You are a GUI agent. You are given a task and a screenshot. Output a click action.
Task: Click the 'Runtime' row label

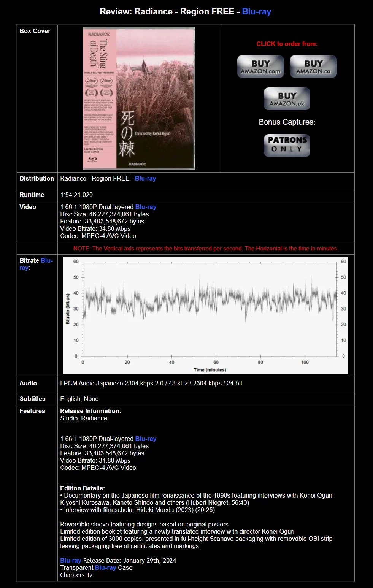click(32, 195)
